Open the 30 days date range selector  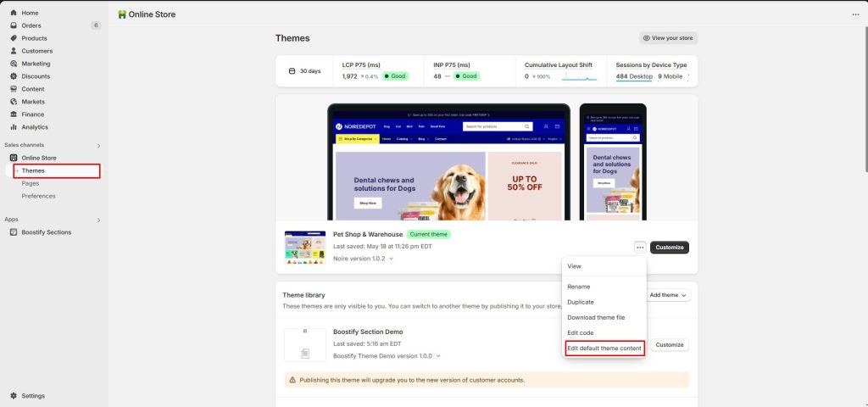tap(304, 71)
